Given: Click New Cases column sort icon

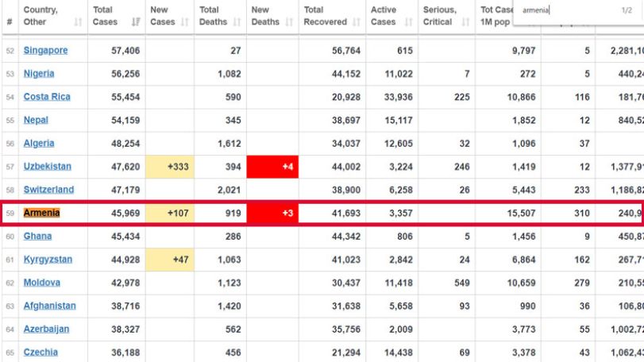Looking at the screenshot, I should (185, 22).
